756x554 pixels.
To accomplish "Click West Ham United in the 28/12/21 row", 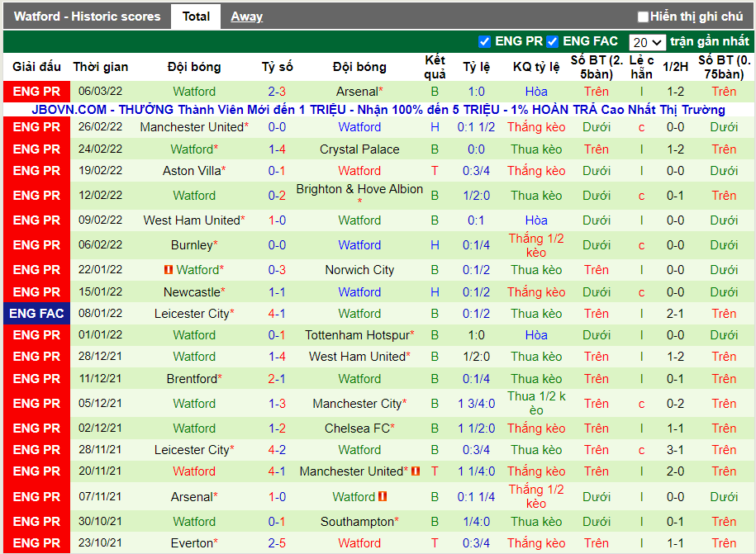I will pyautogui.click(x=357, y=357).
